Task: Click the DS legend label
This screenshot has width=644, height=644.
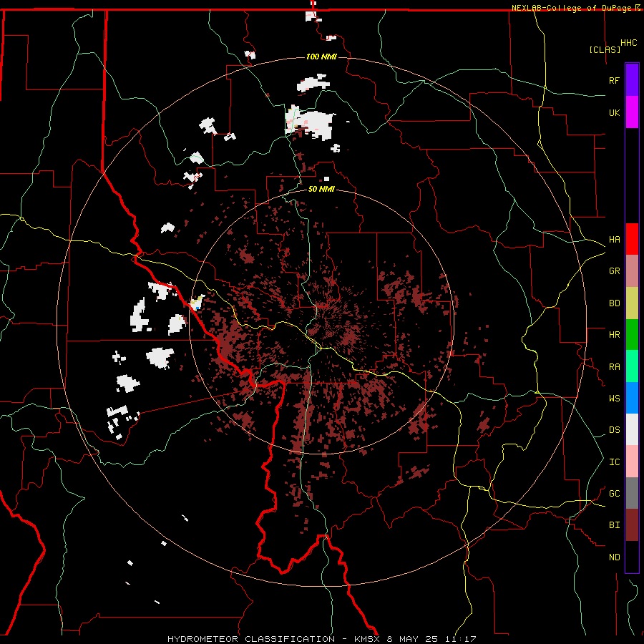Action: pyautogui.click(x=614, y=430)
